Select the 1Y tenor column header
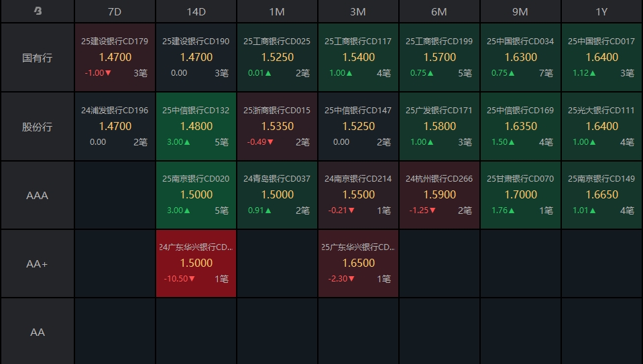The width and height of the screenshot is (643, 364). 601,11
